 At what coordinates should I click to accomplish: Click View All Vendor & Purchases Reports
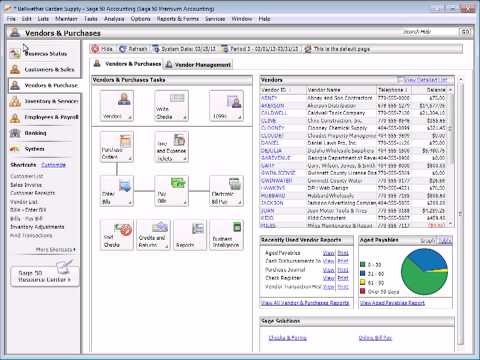[x=305, y=303]
